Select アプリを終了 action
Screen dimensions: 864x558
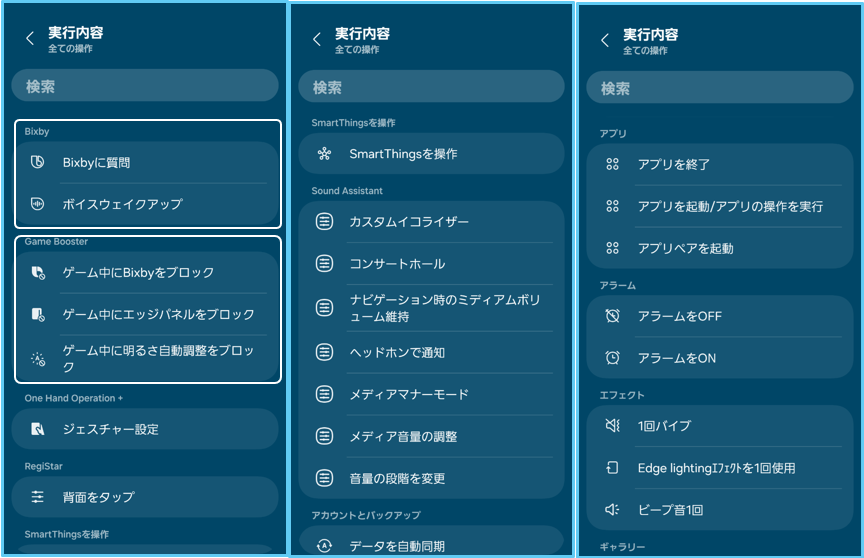pyautogui.click(x=720, y=164)
